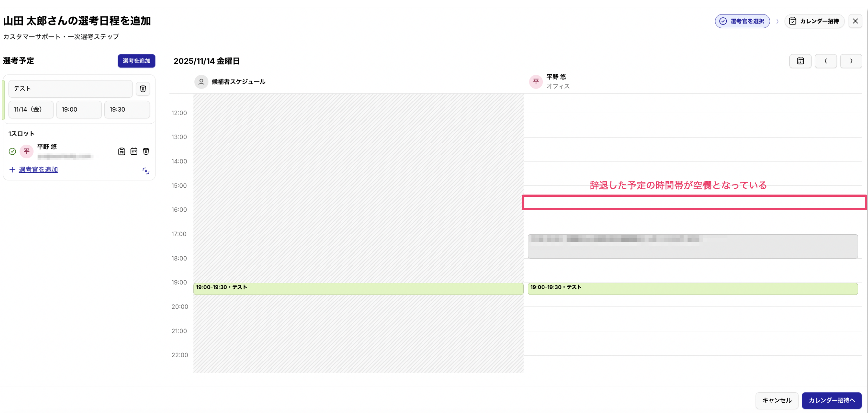Click green check status beside 平野 悠

pos(12,151)
